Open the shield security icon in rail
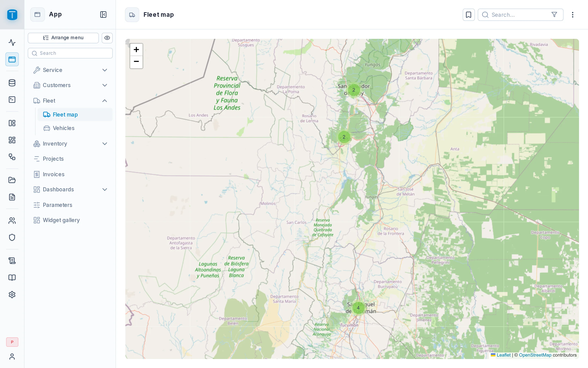Viewport: 588px width, 368px height. 12,237
